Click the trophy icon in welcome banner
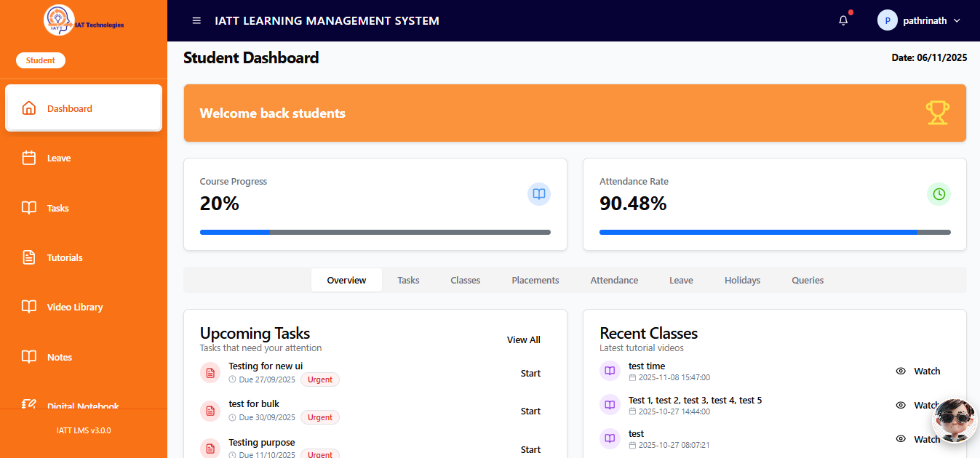The height and width of the screenshot is (458, 980). [x=937, y=113]
